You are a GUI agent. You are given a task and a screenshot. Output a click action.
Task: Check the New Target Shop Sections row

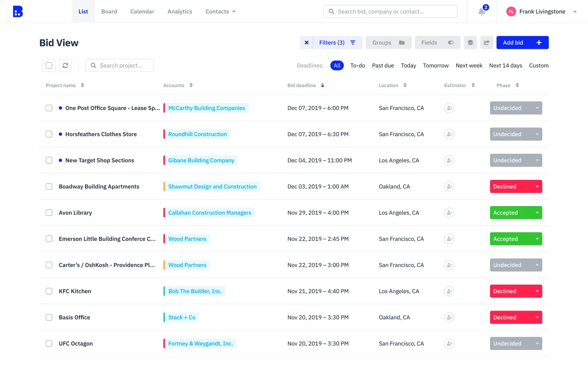[49, 160]
